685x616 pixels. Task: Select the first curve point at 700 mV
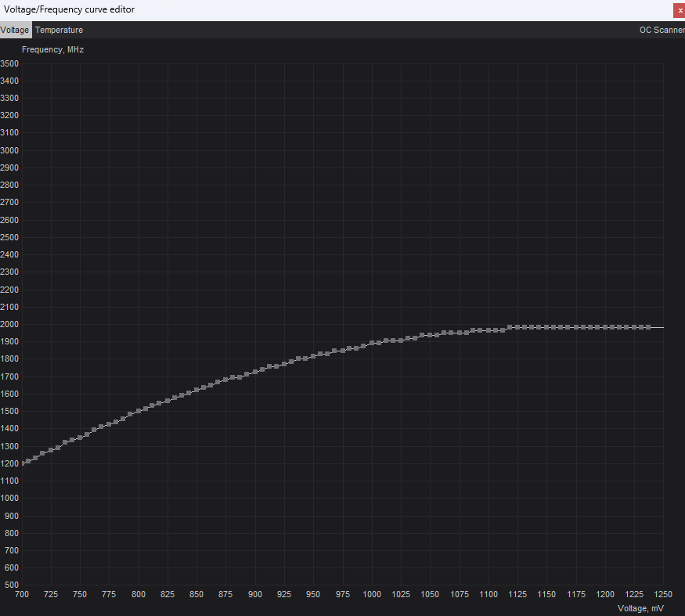(23, 463)
